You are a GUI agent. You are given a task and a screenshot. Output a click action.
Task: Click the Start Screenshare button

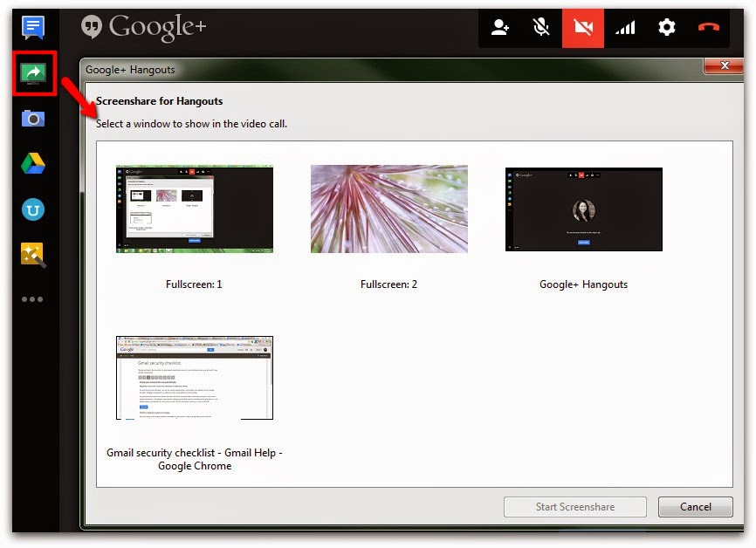tap(575, 507)
